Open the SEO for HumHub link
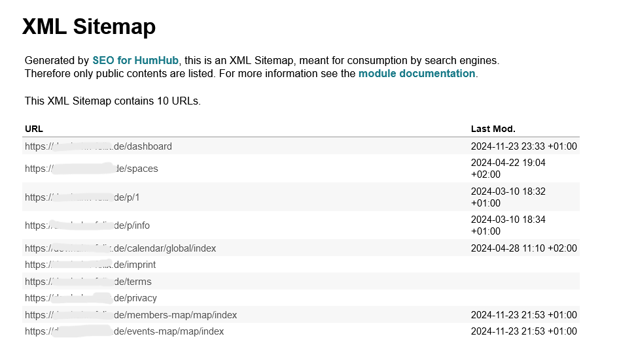 135,60
